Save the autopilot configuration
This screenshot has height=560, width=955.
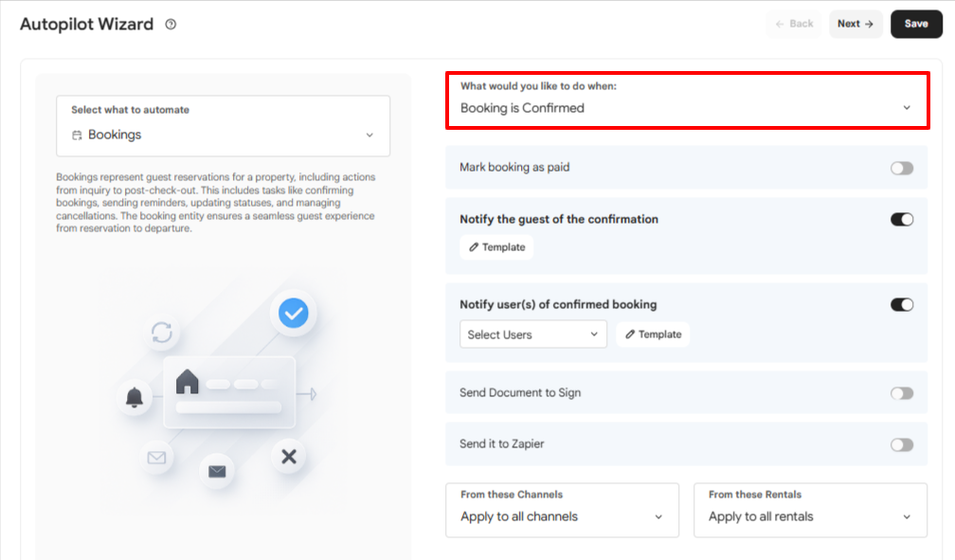coord(916,24)
